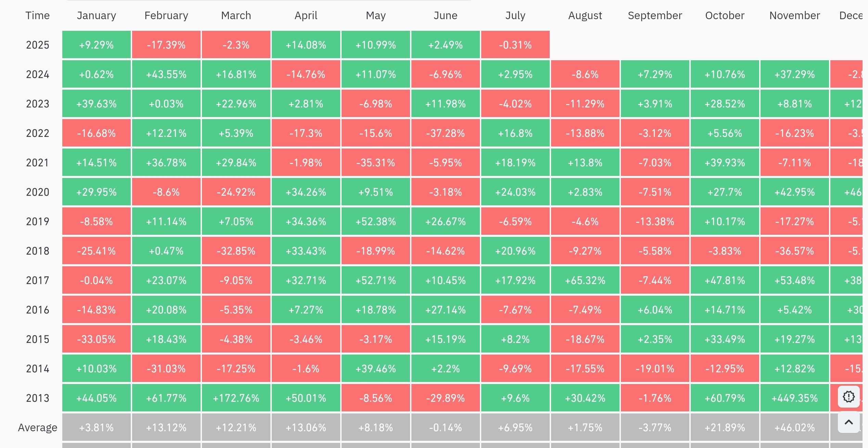868x448 pixels.
Task: Click the Average November +46.02% cell
Action: point(795,427)
